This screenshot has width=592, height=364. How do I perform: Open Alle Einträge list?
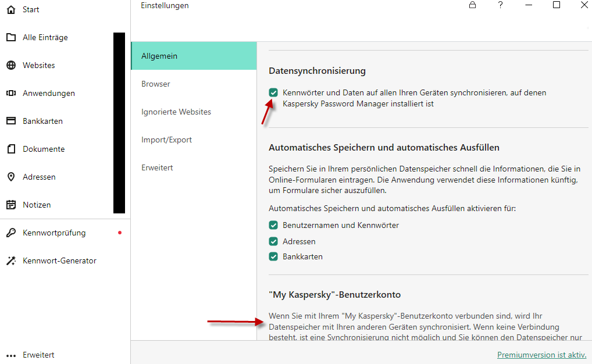(x=45, y=37)
